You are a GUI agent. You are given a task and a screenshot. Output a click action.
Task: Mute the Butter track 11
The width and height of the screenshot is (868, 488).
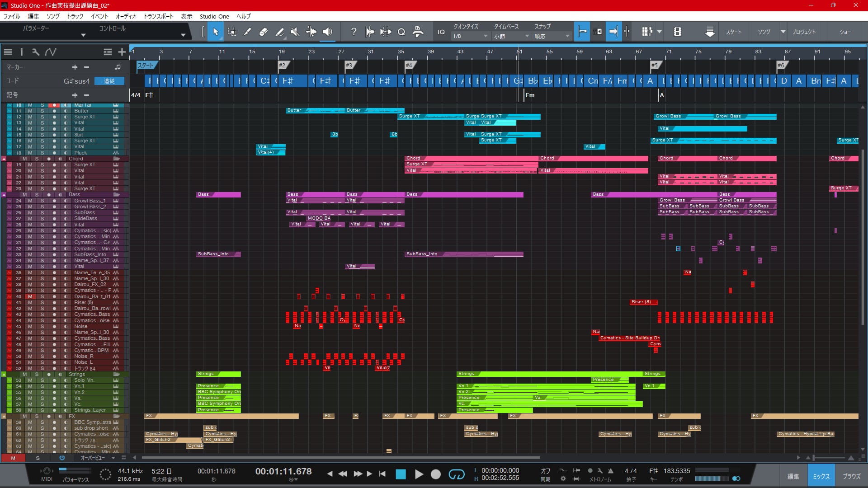tap(30, 111)
